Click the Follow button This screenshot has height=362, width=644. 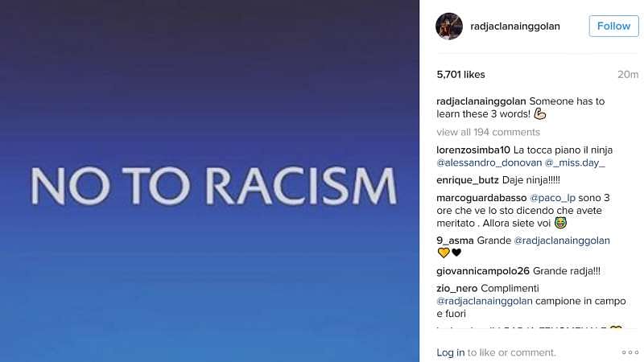613,27
